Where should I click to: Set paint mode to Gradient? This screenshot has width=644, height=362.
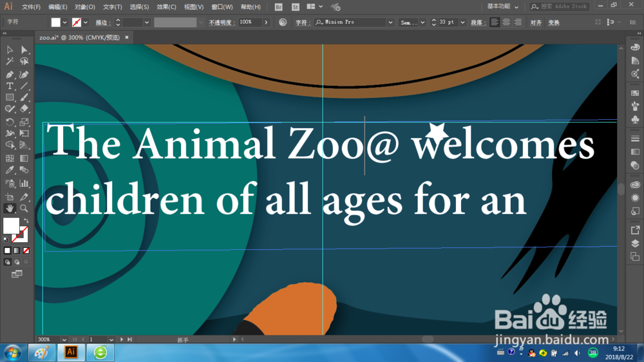coord(17,251)
